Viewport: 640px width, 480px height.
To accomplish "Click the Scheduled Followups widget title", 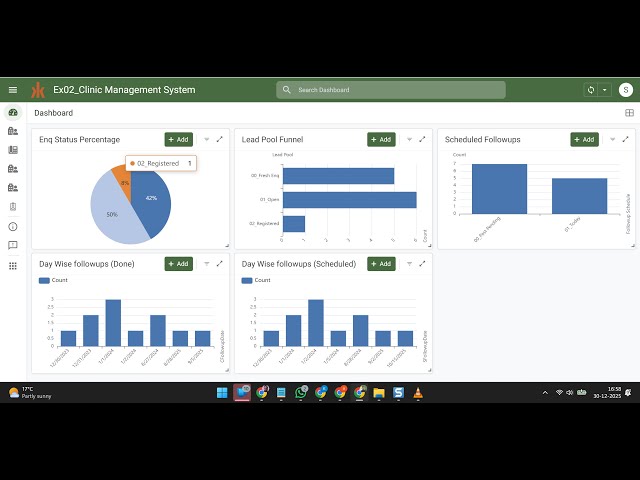I will tap(482, 139).
